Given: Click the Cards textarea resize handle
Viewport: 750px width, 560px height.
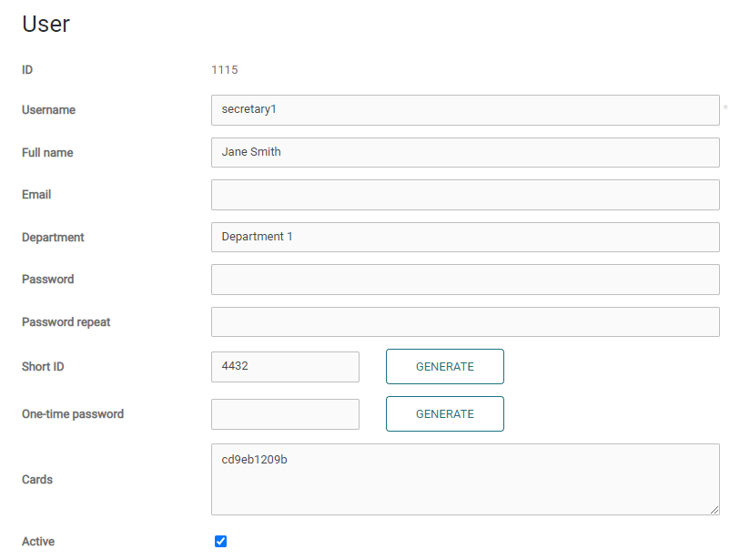Looking at the screenshot, I should click(x=715, y=510).
